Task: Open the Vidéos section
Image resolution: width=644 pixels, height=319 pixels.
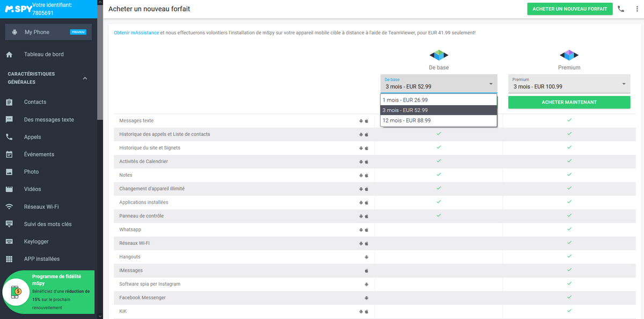Action: pyautogui.click(x=32, y=189)
